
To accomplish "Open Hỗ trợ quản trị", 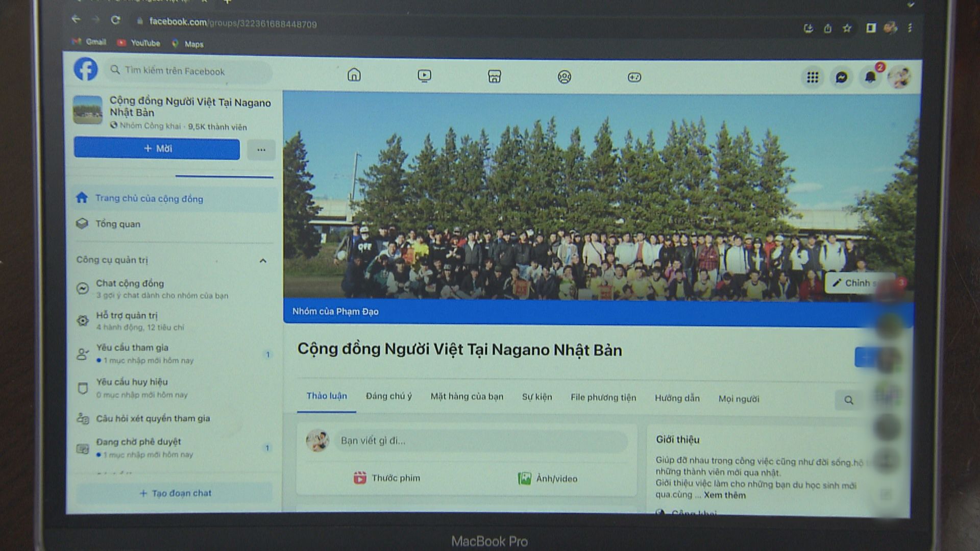I will 174,321.
